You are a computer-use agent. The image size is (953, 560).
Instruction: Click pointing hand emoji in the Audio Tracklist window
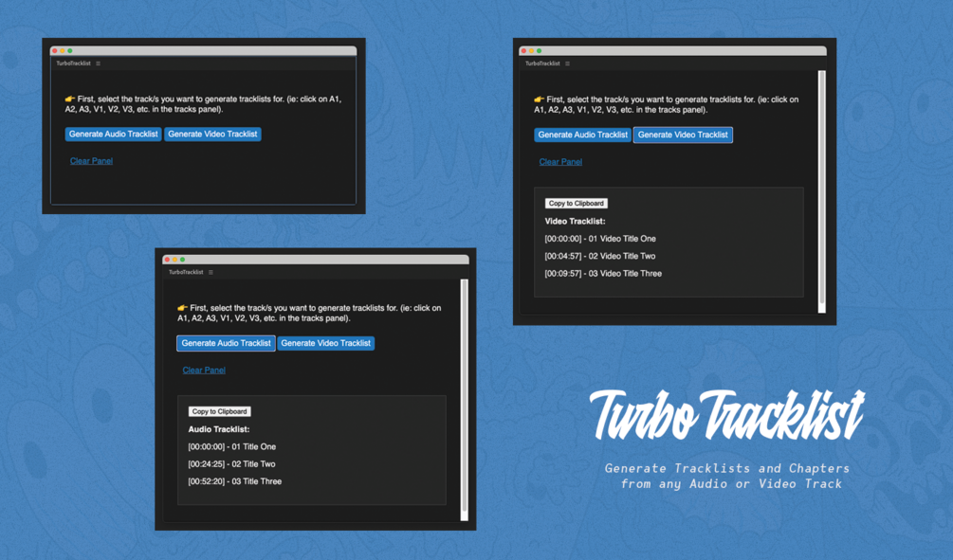click(x=182, y=308)
